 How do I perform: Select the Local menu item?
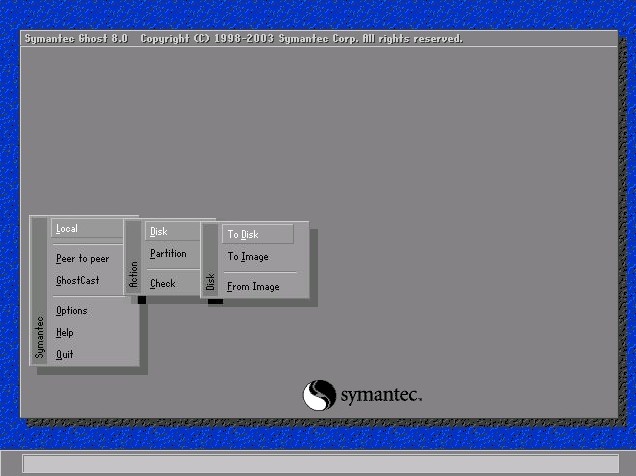[x=87, y=228]
